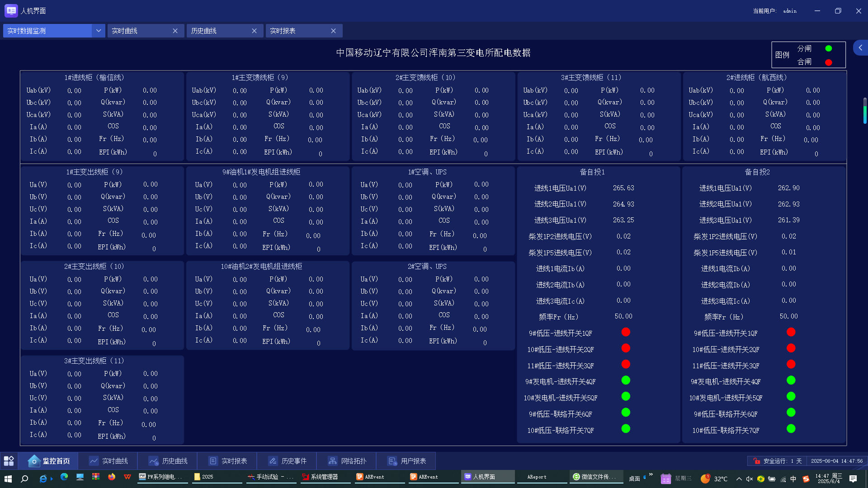Expand the collapsed right side panel arrow
Image resolution: width=868 pixels, height=488 pixels.
[860, 47]
